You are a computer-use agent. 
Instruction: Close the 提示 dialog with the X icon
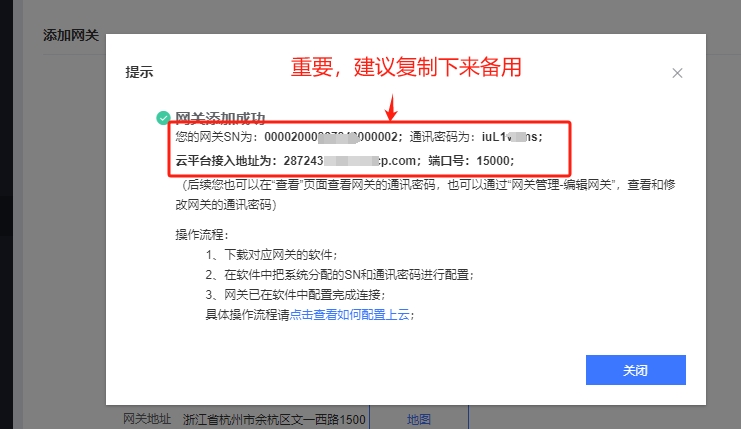click(x=677, y=73)
